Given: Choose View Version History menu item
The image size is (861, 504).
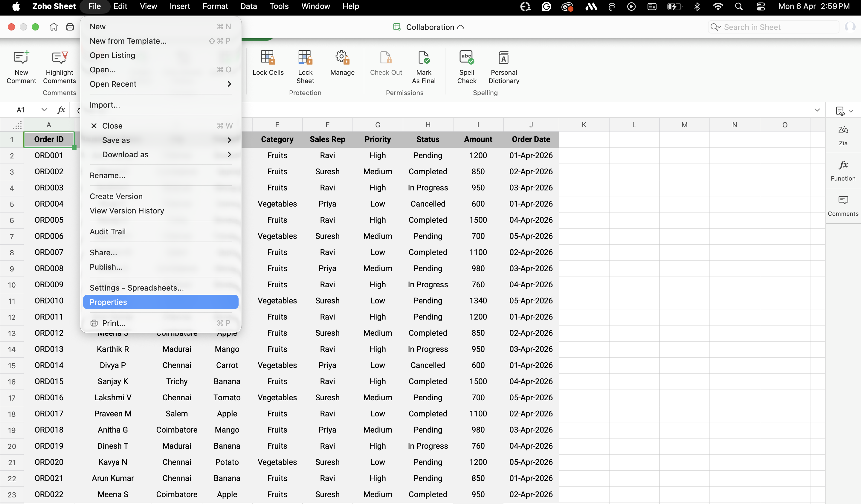Looking at the screenshot, I should point(127,211).
